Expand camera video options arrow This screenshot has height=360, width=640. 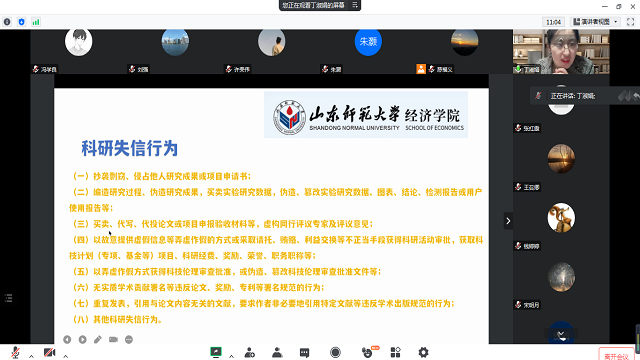pos(65,356)
